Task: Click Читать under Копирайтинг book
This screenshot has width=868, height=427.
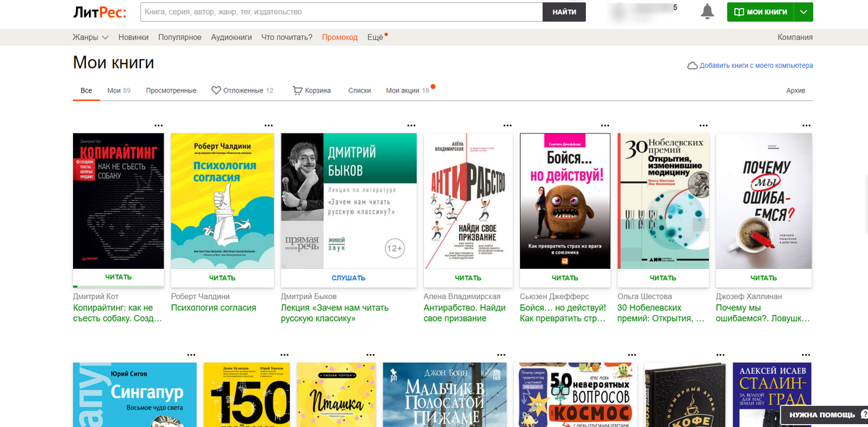Action: tap(119, 277)
